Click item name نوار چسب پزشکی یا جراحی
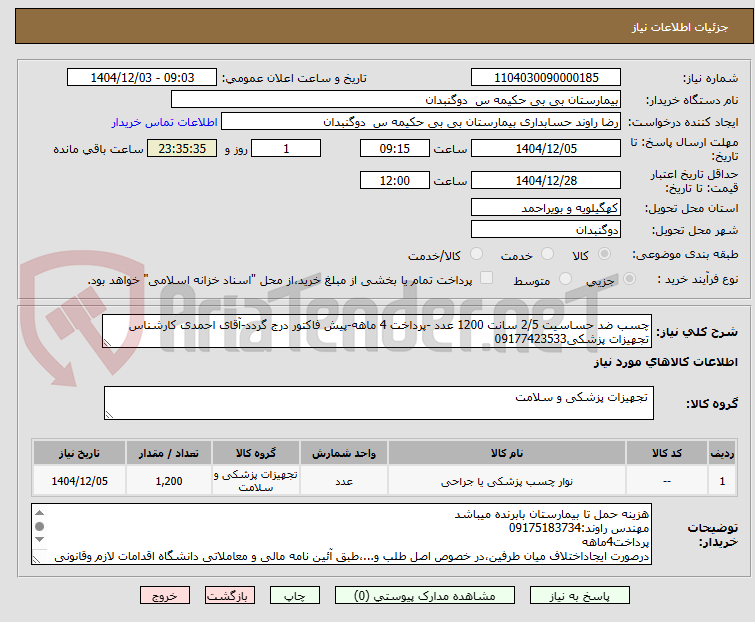Image resolution: width=755 pixels, height=622 pixels. (507, 481)
